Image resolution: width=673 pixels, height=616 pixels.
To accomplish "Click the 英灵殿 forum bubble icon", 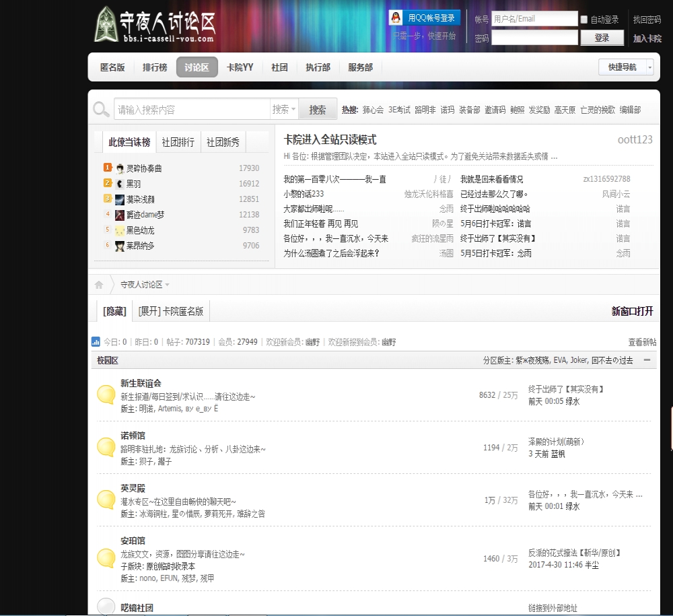I will point(106,500).
